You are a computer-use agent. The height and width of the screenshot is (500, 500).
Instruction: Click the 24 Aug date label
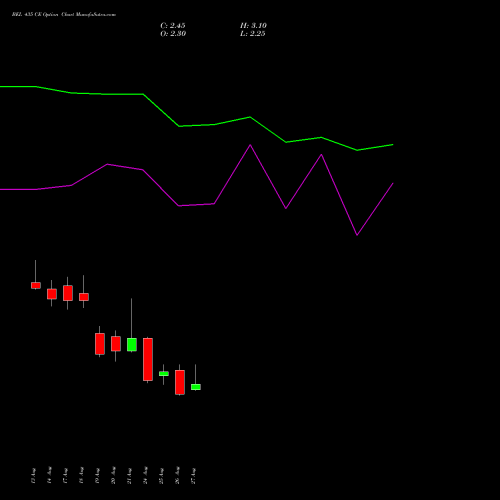click(145, 476)
